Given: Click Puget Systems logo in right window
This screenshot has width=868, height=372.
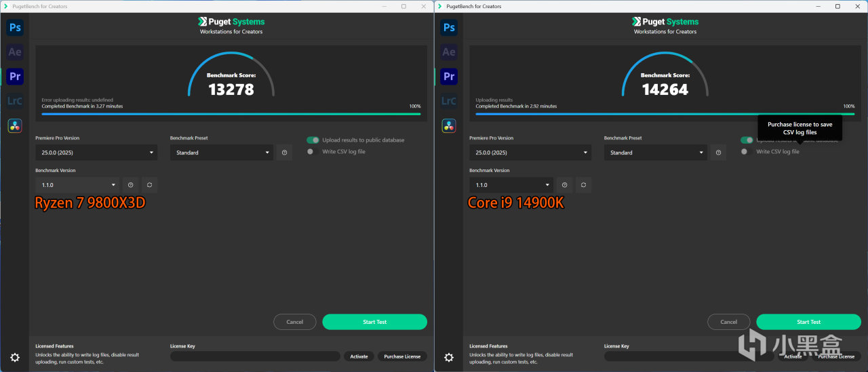Looking at the screenshot, I should tap(665, 22).
